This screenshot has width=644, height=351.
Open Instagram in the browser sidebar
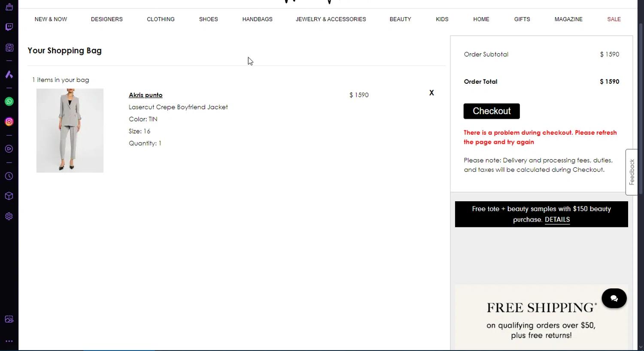click(9, 122)
